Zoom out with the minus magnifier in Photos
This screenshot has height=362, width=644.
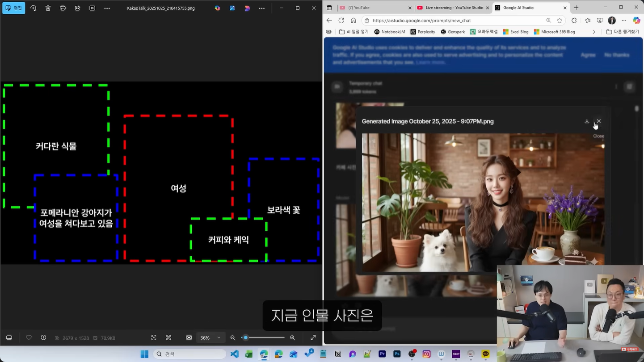[233, 338]
